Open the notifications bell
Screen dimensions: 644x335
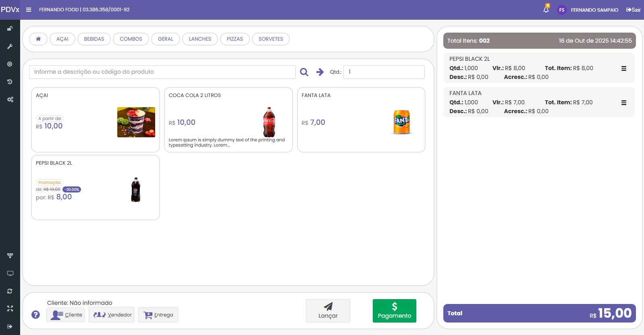(x=546, y=10)
